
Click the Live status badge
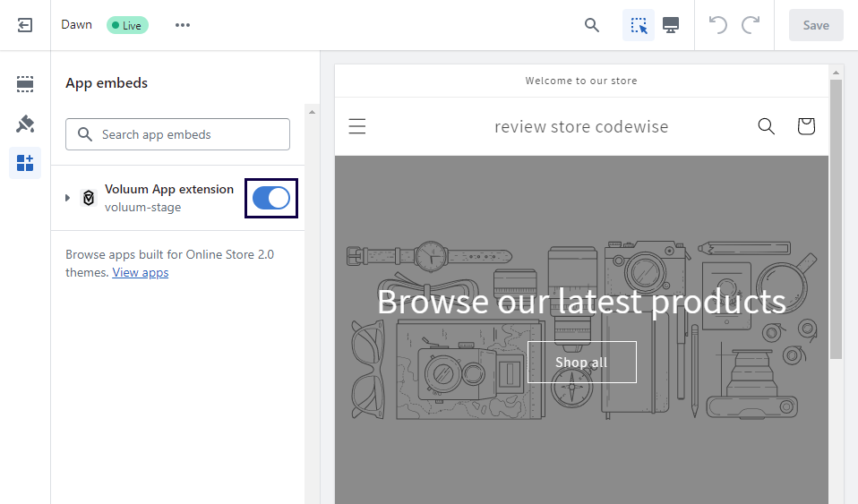coord(127,25)
